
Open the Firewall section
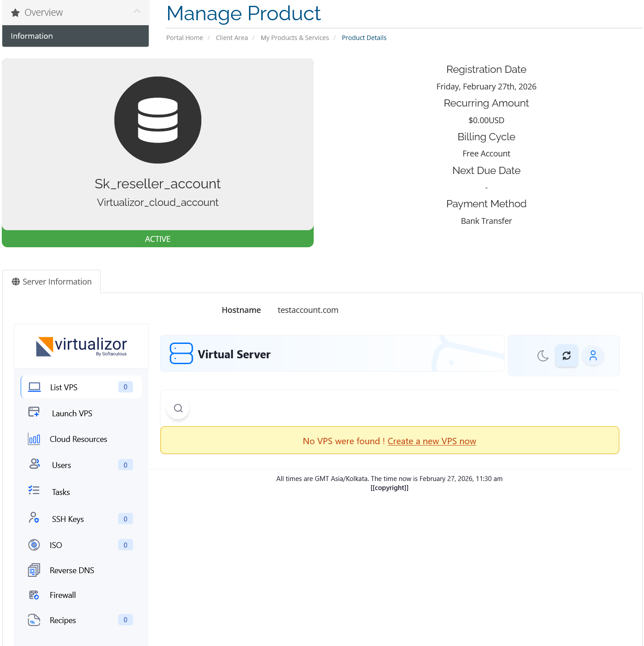coord(62,595)
